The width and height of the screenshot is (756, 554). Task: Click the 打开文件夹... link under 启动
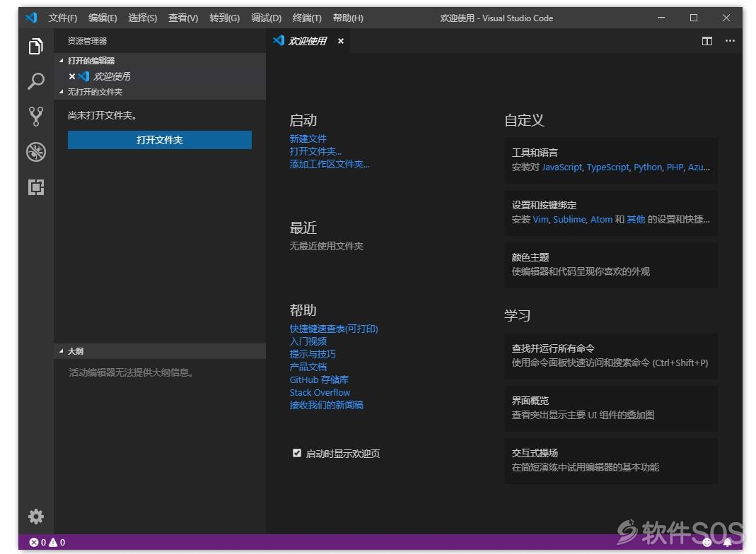tap(315, 151)
